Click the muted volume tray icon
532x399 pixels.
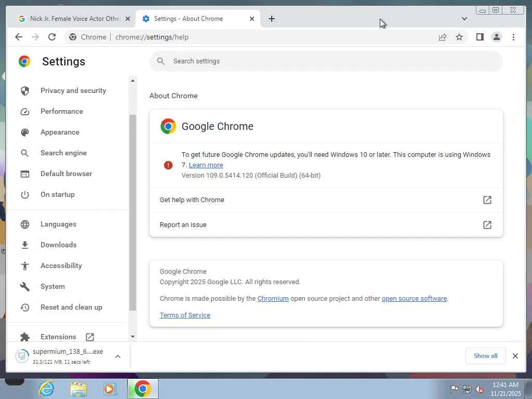pyautogui.click(x=480, y=389)
